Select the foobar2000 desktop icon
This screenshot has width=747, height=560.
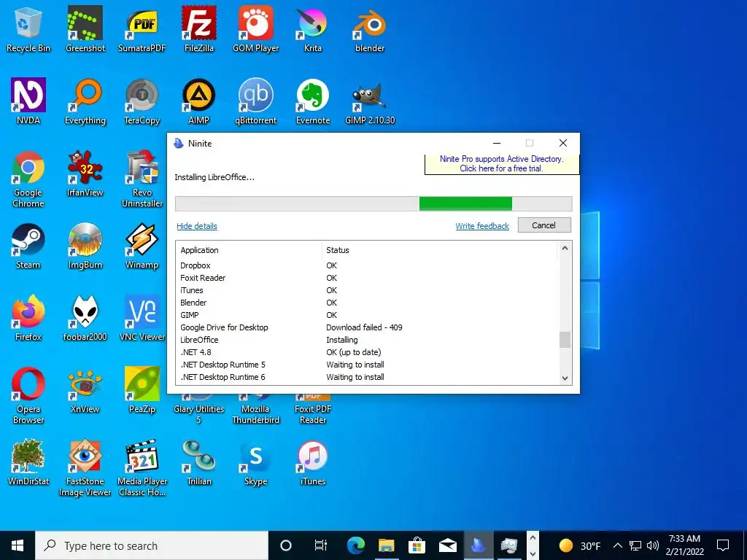click(x=85, y=318)
